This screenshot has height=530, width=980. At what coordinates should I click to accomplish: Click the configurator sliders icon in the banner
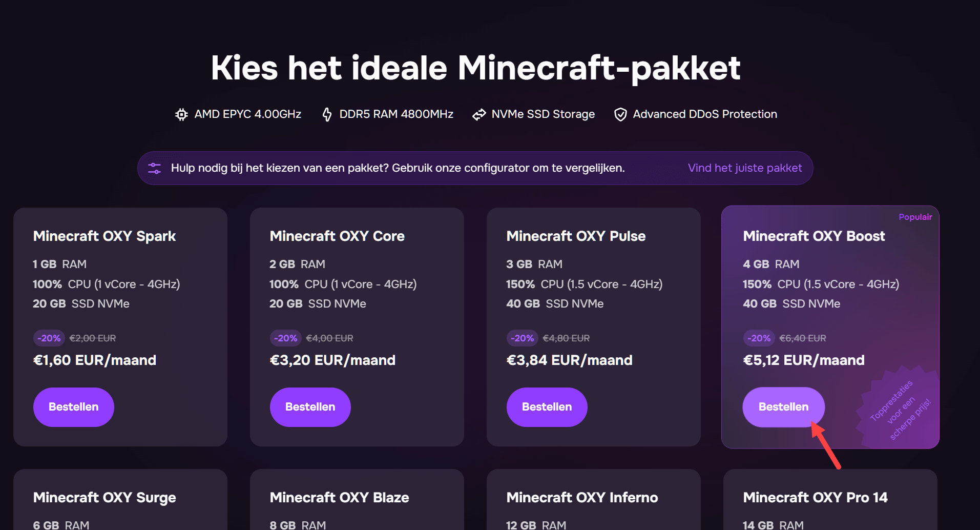point(154,168)
